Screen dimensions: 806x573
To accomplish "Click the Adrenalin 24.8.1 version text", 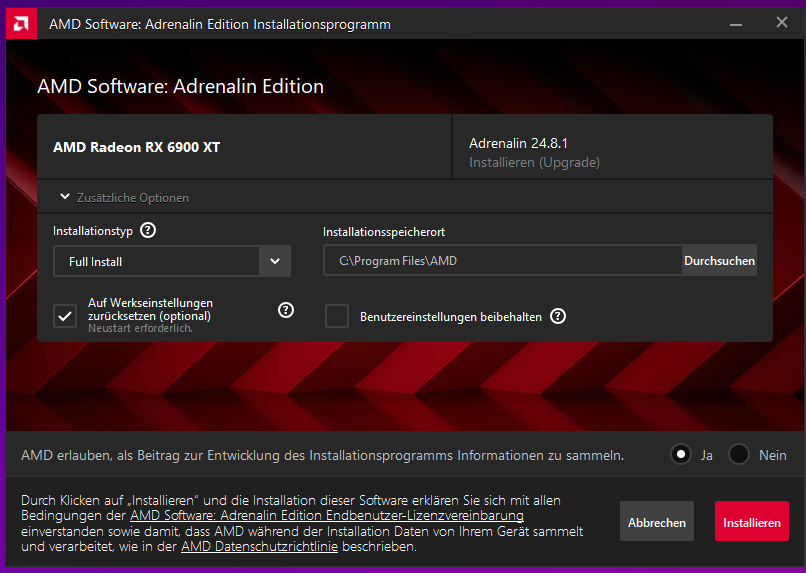I will click(x=518, y=143).
